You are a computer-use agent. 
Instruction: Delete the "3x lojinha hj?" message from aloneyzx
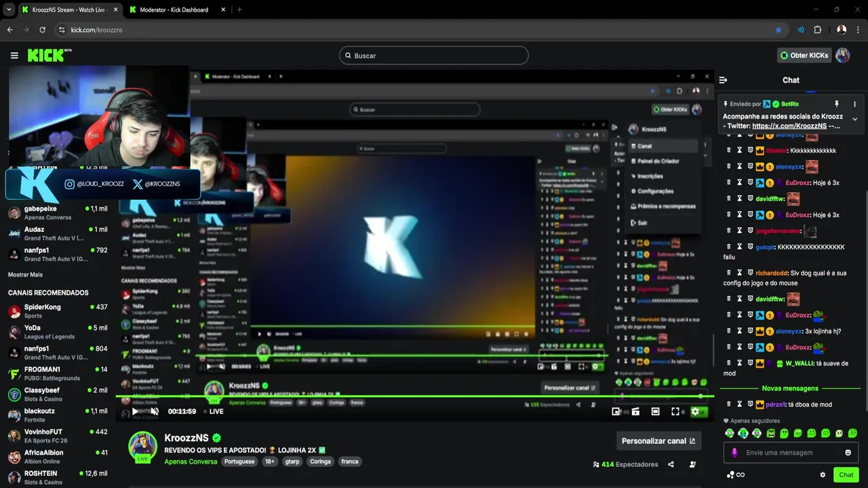(729, 331)
